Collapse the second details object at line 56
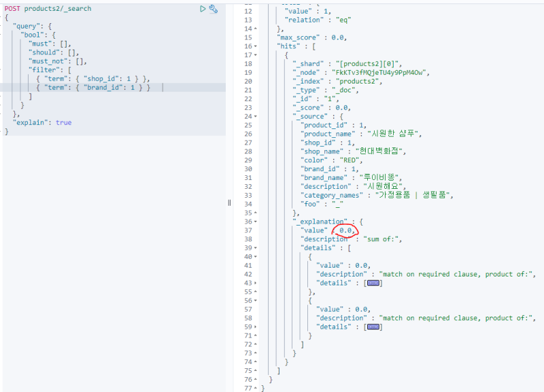 tap(256, 300)
